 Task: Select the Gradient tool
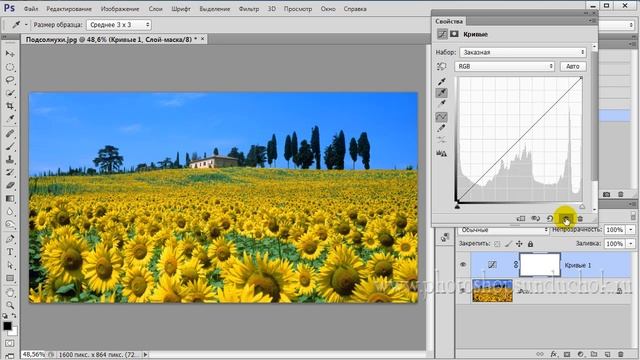click(10, 199)
